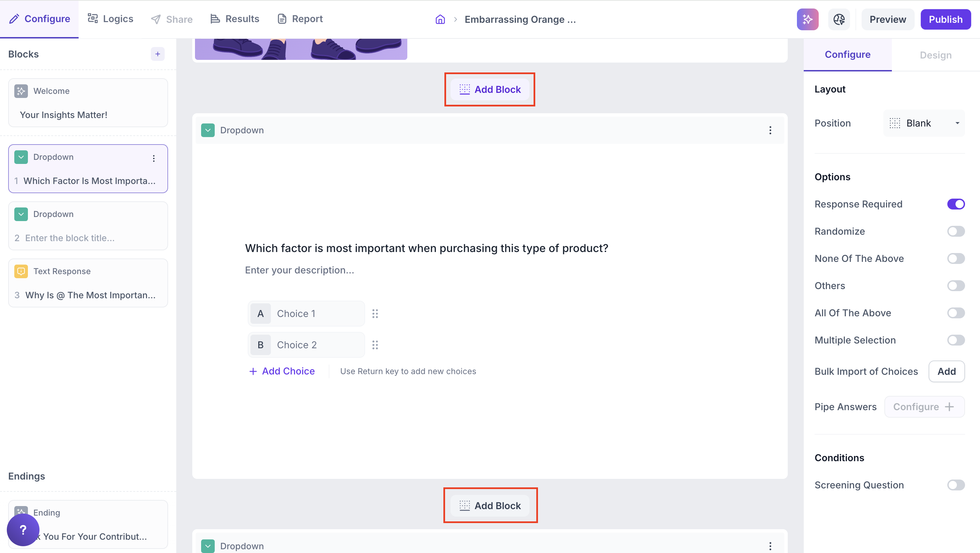Disable the Response Required toggle
This screenshot has width=980, height=553.
pos(955,204)
